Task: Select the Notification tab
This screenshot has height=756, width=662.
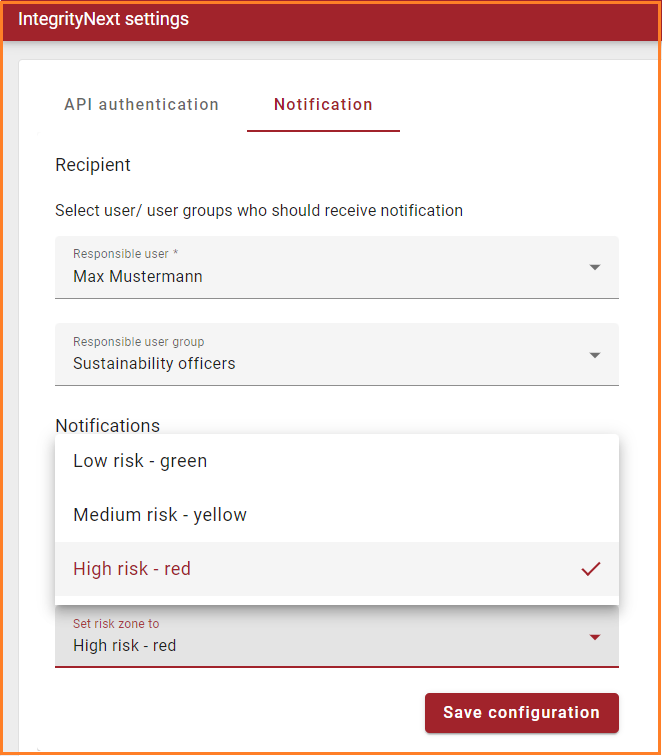Action: 323,105
